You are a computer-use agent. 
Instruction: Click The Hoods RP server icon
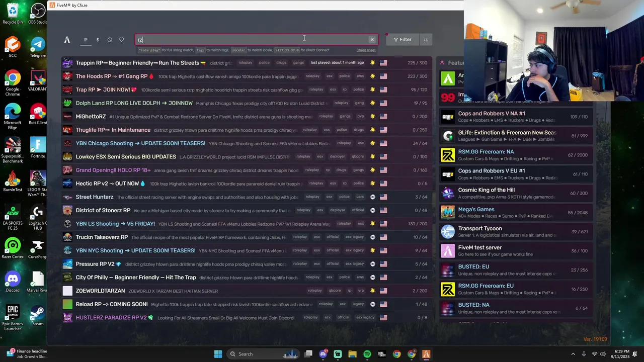(x=67, y=76)
